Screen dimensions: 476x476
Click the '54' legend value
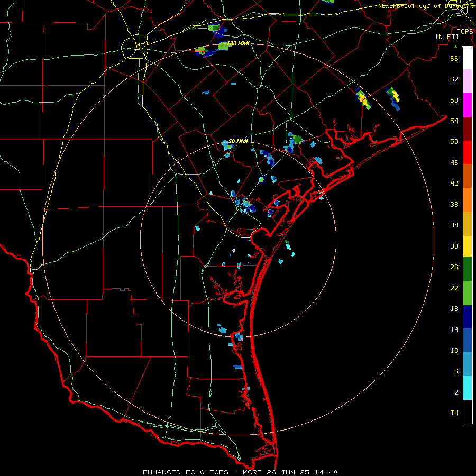(x=454, y=121)
